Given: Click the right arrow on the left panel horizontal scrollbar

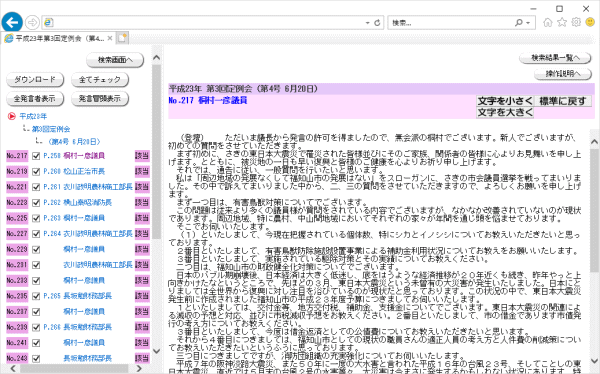Looking at the screenshot, I should (139, 369).
